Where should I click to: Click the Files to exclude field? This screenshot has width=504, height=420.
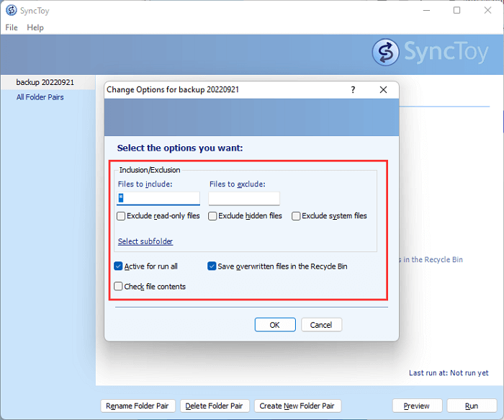(x=244, y=198)
